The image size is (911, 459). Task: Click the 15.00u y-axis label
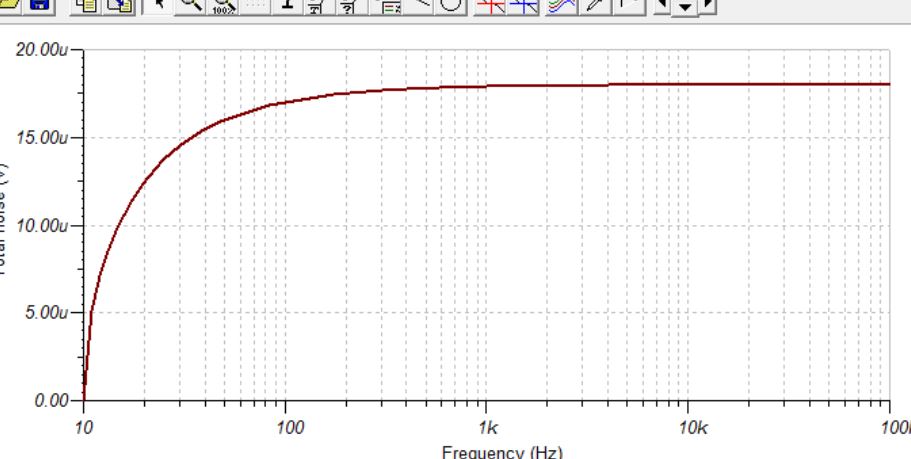tap(42, 138)
